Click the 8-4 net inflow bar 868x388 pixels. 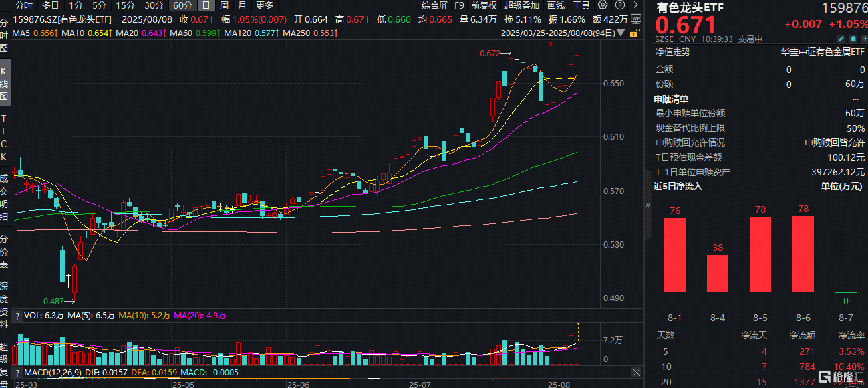718,273
